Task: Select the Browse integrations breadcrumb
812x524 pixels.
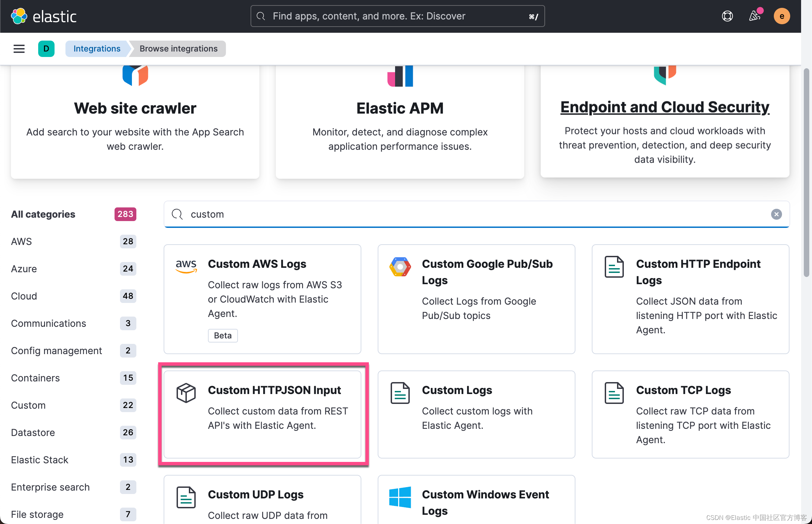Action: [178, 48]
